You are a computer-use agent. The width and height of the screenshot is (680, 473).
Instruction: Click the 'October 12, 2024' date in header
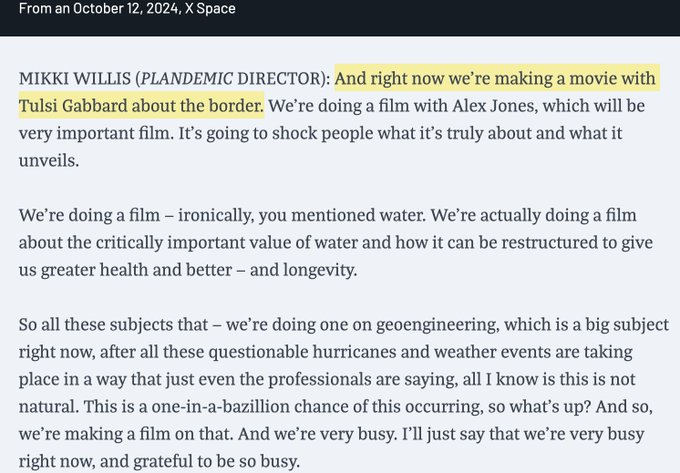(x=118, y=8)
